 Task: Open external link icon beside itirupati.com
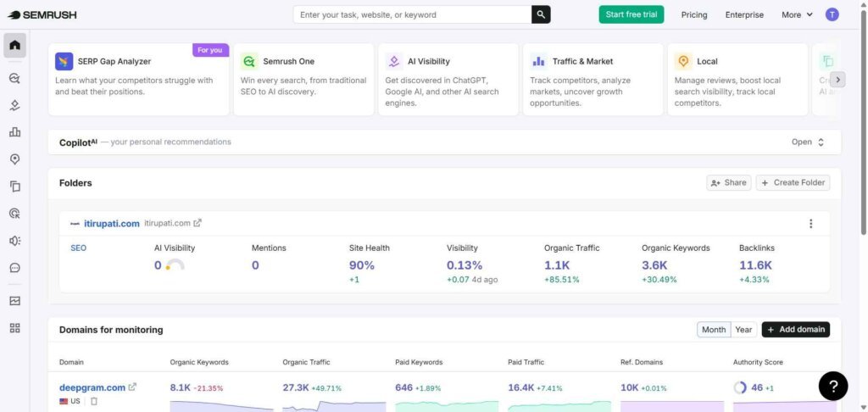coord(198,223)
